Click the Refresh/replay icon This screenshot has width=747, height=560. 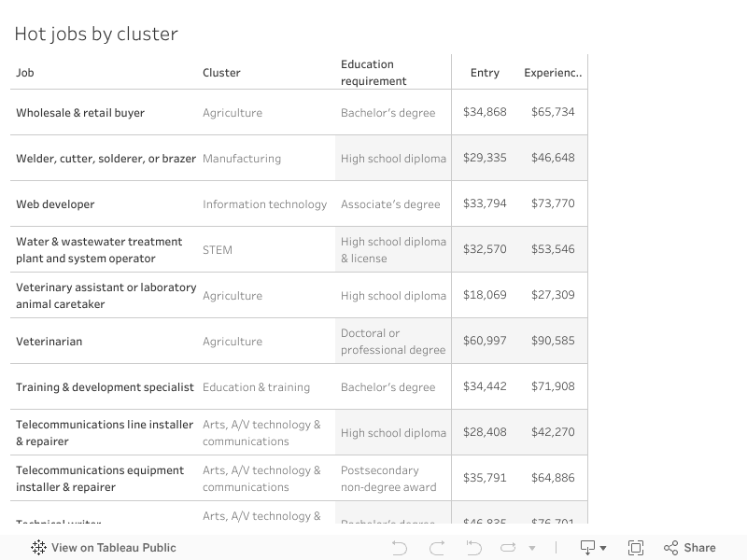(x=508, y=548)
